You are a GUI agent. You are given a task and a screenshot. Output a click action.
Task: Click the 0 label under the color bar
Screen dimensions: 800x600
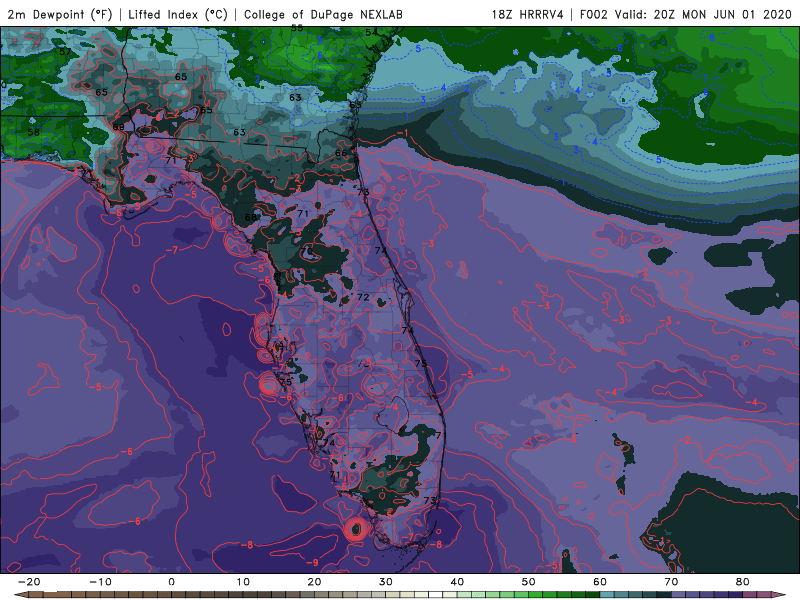[171, 582]
